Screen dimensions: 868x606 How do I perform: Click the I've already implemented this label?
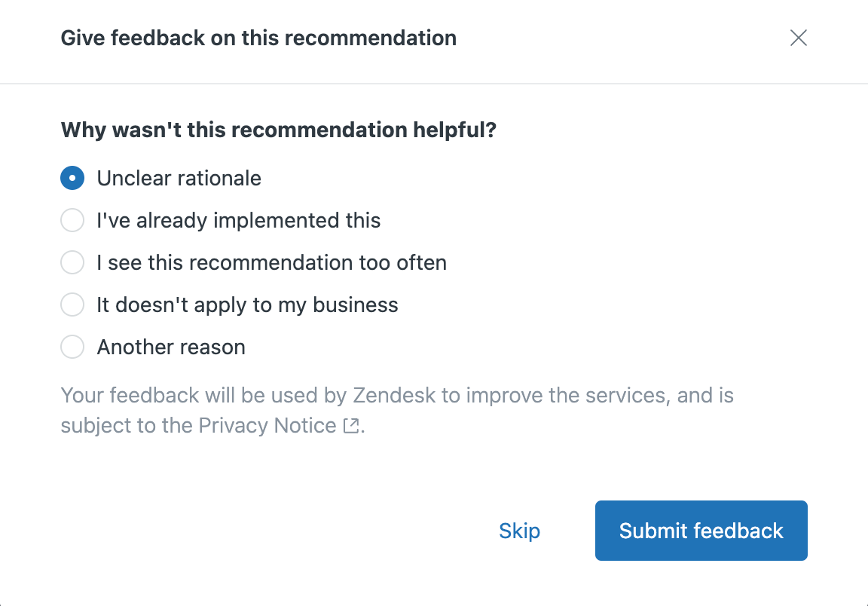pos(239,220)
